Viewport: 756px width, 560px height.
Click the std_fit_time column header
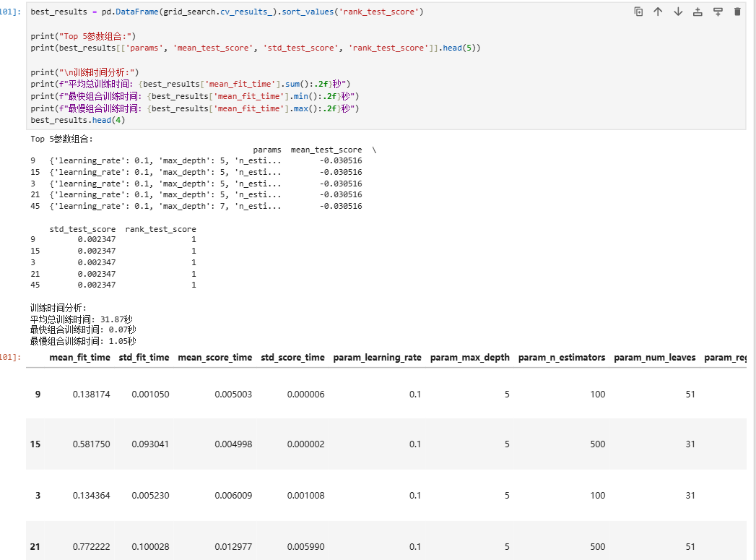(144, 358)
